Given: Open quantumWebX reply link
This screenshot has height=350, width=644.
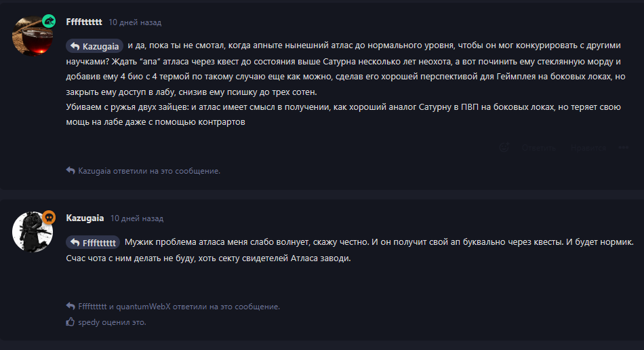Looking at the screenshot, I should click(143, 307).
